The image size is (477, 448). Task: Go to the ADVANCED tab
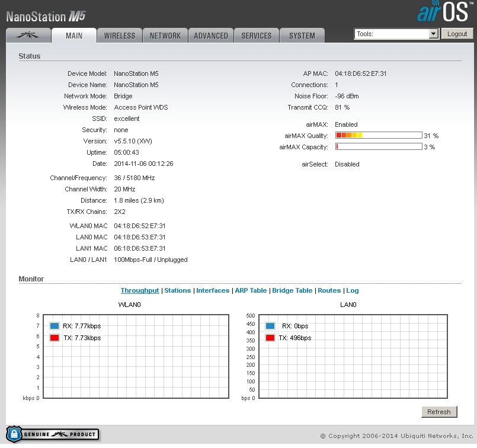(211, 36)
